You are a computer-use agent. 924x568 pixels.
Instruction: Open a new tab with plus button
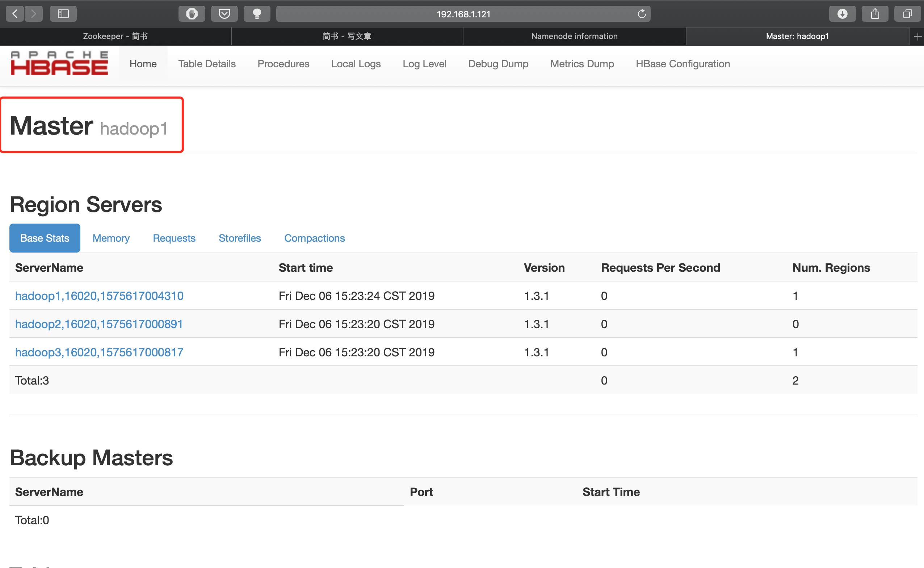tap(917, 37)
